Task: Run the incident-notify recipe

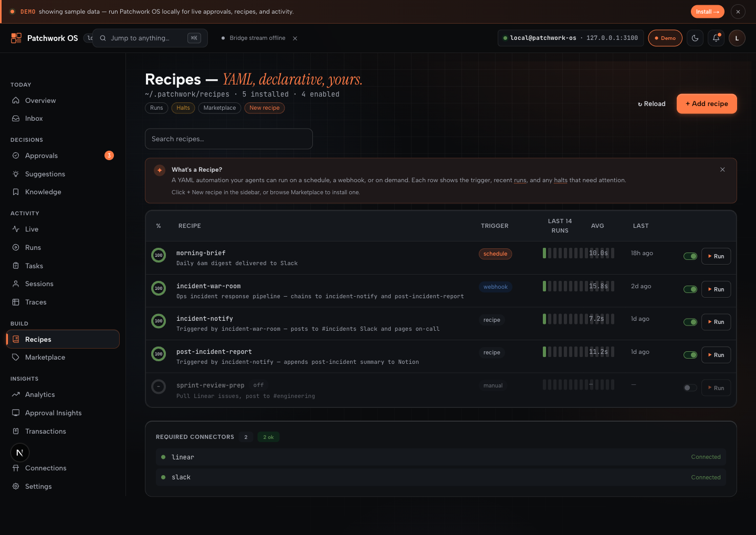Action: point(716,322)
